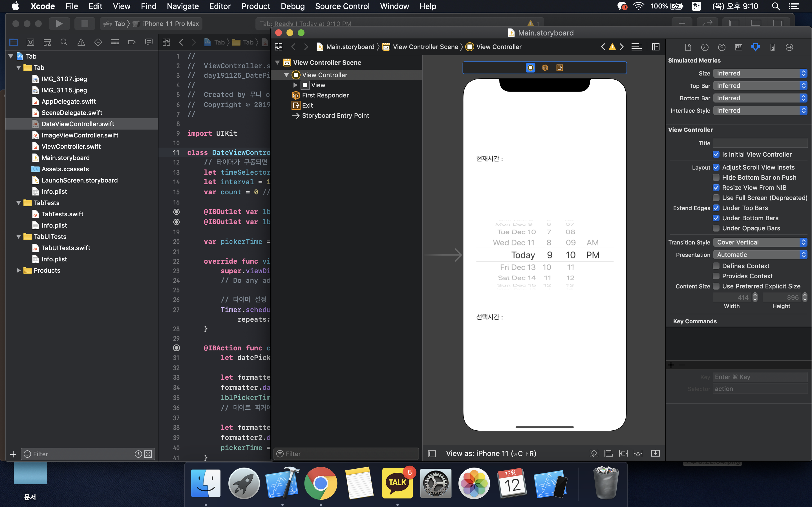Uncheck Is Initial View Controller
The width and height of the screenshot is (812, 507).
[716, 154]
